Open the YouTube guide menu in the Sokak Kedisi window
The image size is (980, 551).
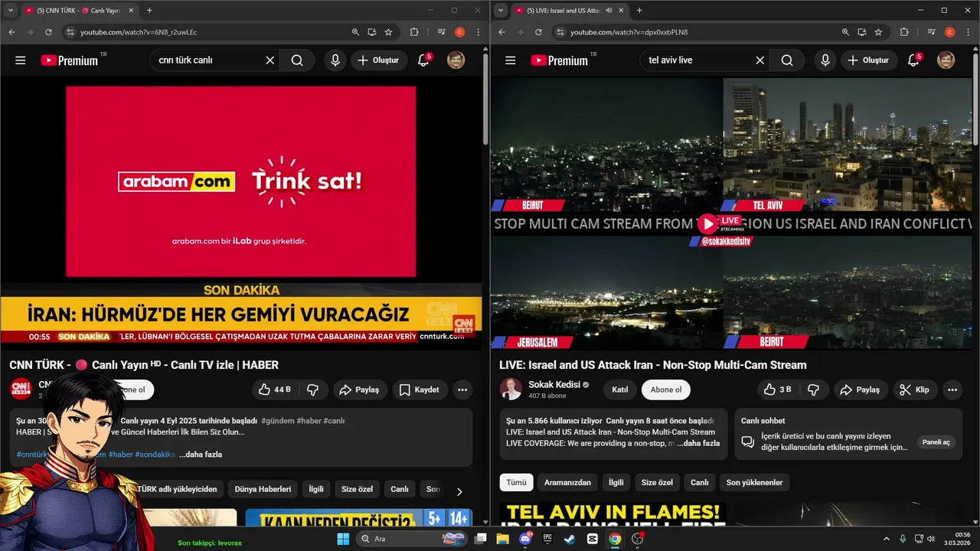[x=511, y=60]
